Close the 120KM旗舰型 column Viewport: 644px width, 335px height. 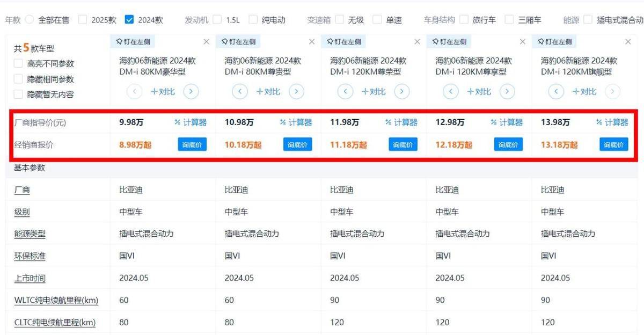click(628, 41)
